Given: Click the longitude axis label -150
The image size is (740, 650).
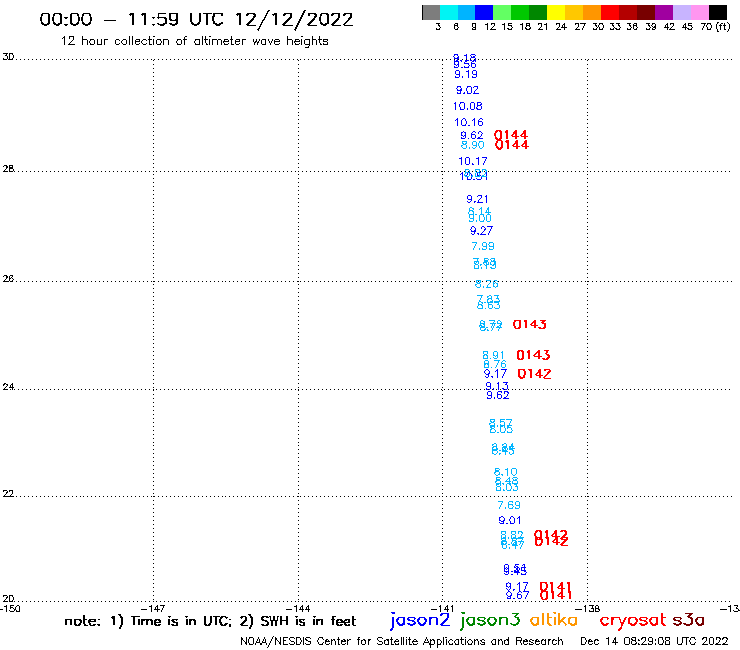Looking at the screenshot, I should 10,609.
